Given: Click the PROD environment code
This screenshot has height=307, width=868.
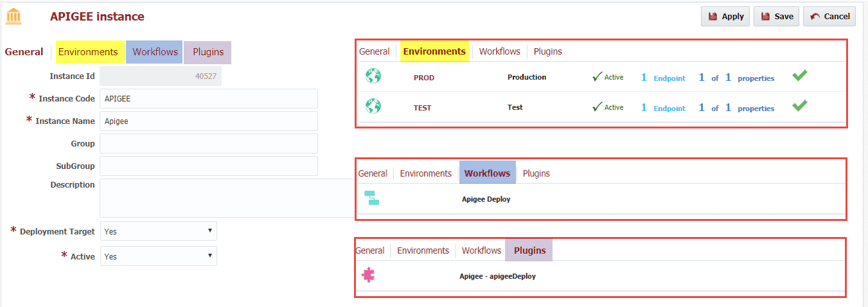Looking at the screenshot, I should (424, 78).
